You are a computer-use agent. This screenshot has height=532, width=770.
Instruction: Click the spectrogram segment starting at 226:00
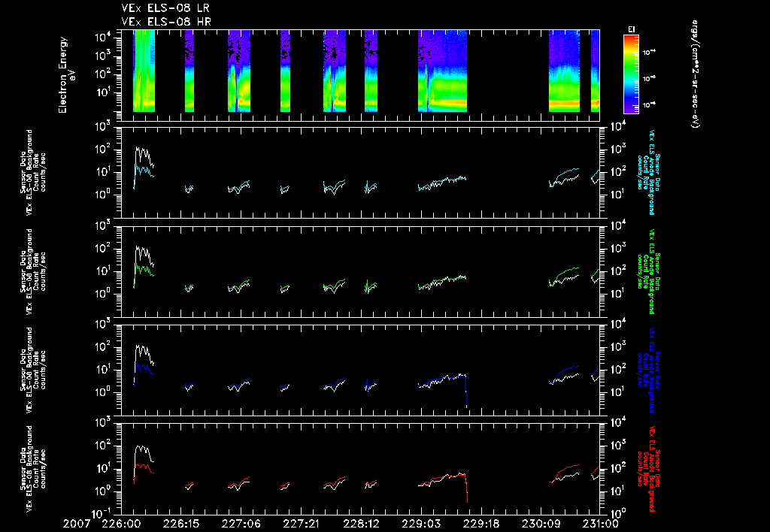click(144, 71)
